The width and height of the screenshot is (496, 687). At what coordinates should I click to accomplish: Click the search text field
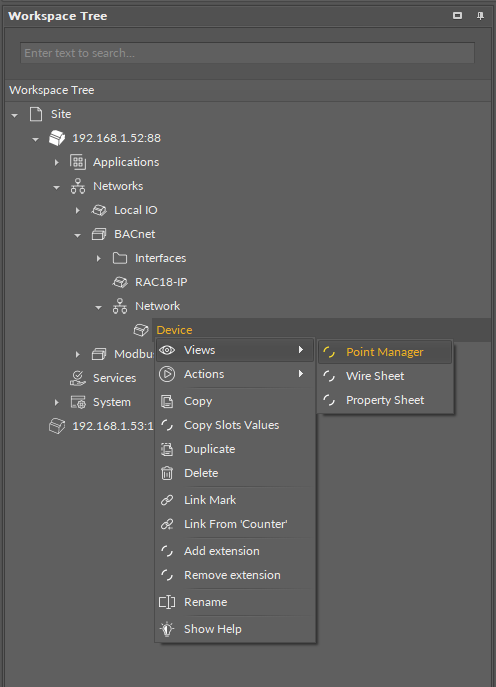click(247, 53)
